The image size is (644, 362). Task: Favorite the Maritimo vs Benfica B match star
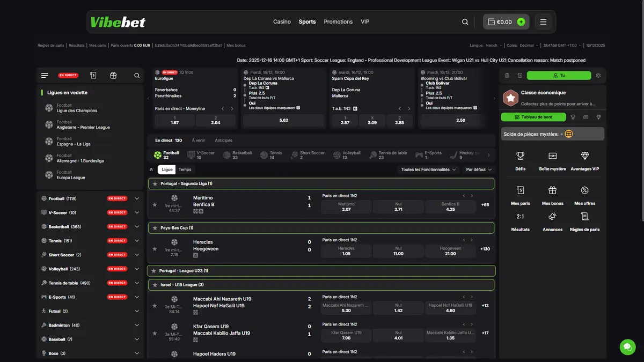point(155,204)
